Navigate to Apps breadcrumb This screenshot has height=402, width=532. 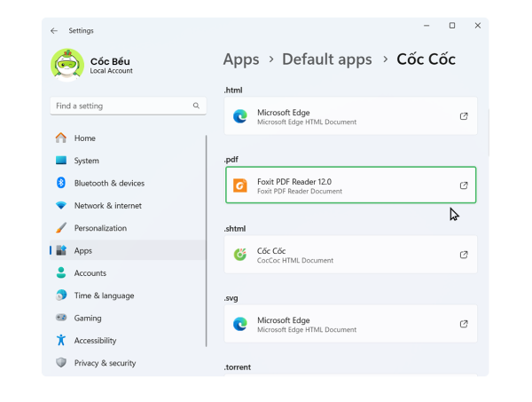point(241,59)
